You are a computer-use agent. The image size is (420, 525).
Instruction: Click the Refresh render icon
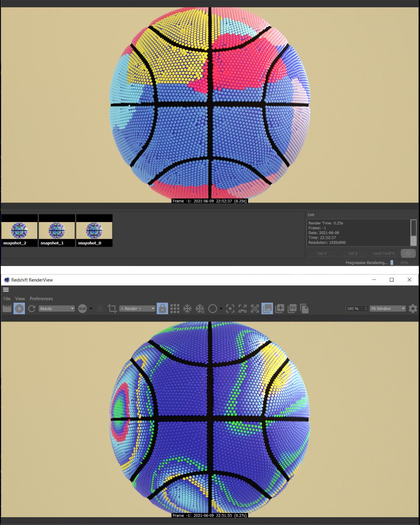coord(32,308)
